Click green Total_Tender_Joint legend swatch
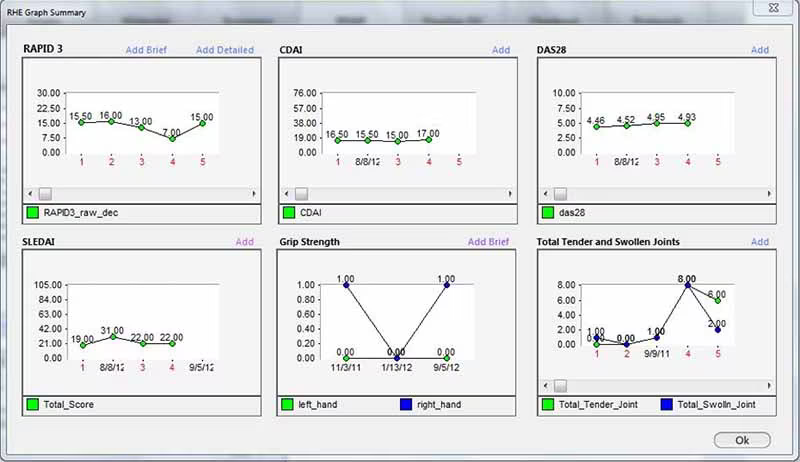800x462 pixels. pyautogui.click(x=548, y=404)
